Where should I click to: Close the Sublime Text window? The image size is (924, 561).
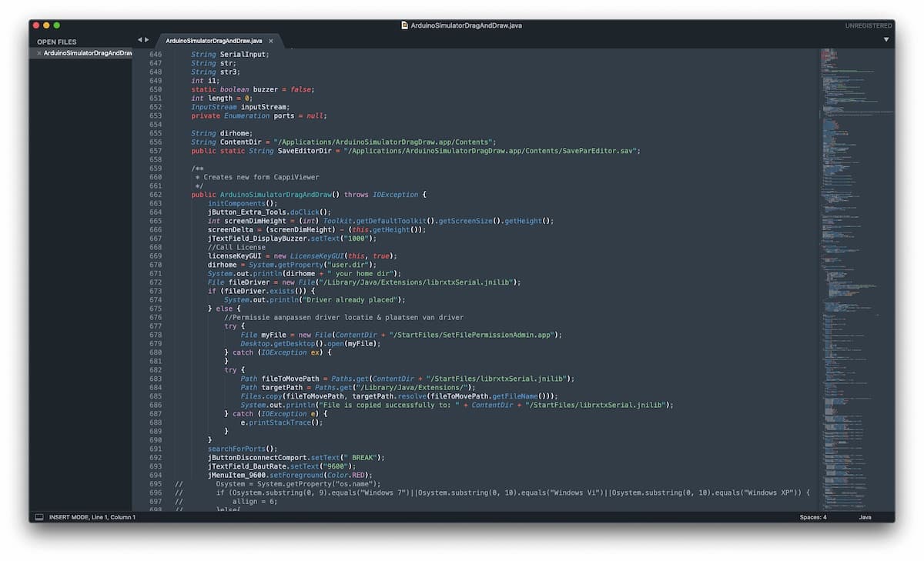coord(35,25)
